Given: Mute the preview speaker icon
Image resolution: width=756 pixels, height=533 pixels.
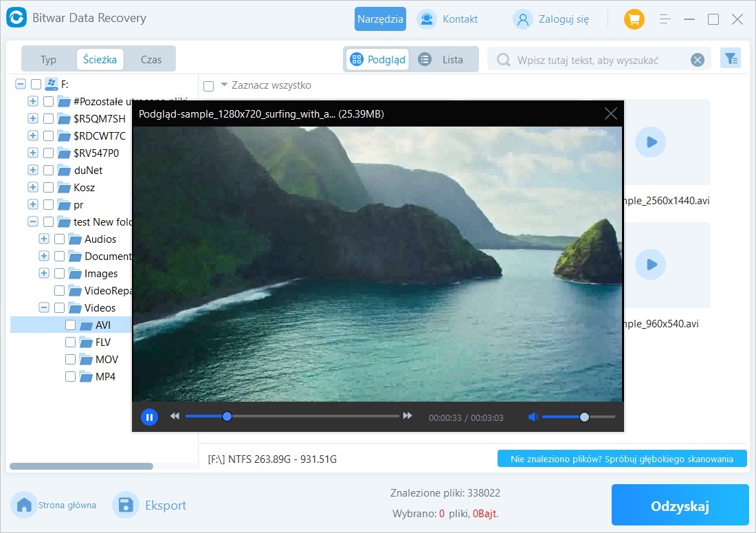Looking at the screenshot, I should (532, 417).
